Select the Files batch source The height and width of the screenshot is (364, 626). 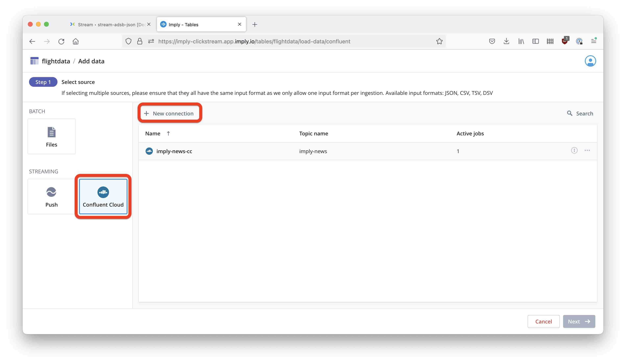click(x=51, y=136)
